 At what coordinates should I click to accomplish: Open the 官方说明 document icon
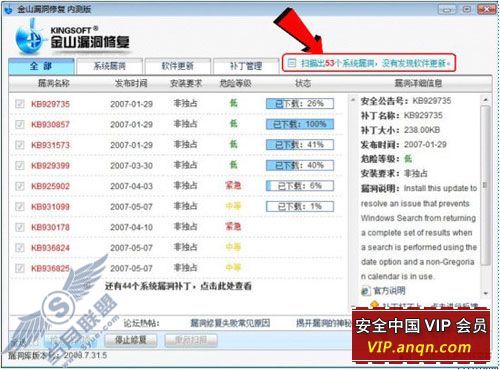point(366,291)
